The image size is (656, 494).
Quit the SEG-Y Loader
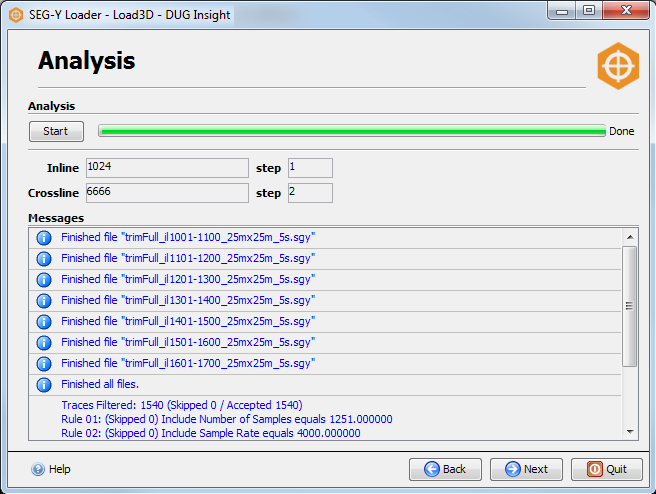coord(607,469)
